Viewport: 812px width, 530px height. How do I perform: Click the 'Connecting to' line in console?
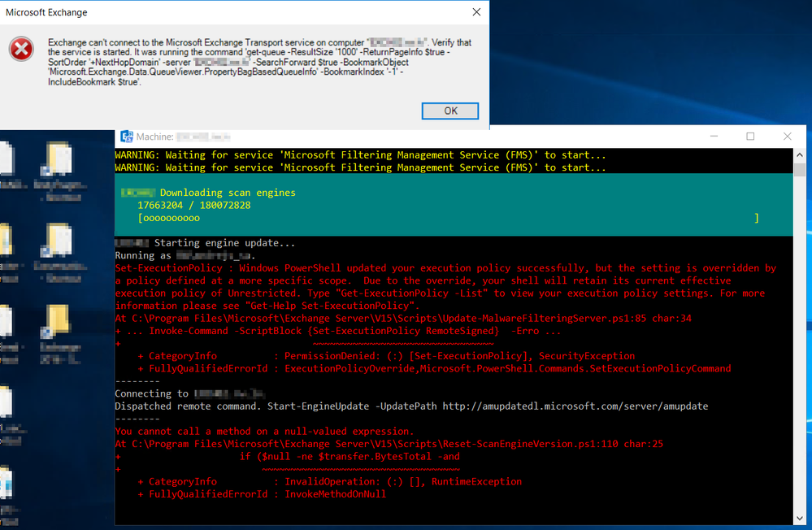click(189, 393)
